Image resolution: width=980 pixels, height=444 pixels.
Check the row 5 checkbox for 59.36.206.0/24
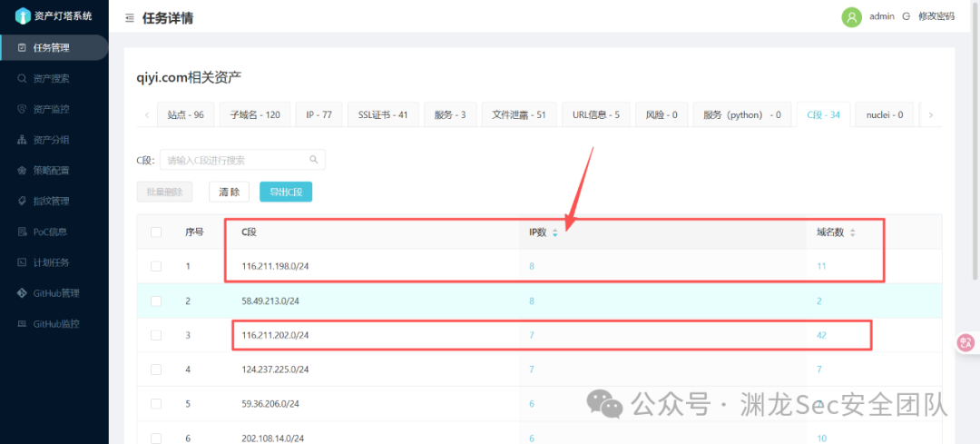(x=156, y=404)
